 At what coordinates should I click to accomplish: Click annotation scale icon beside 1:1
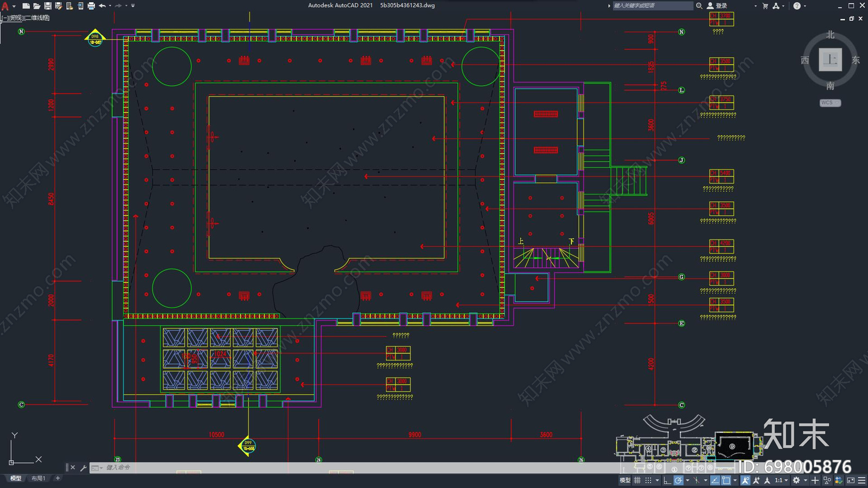click(767, 480)
